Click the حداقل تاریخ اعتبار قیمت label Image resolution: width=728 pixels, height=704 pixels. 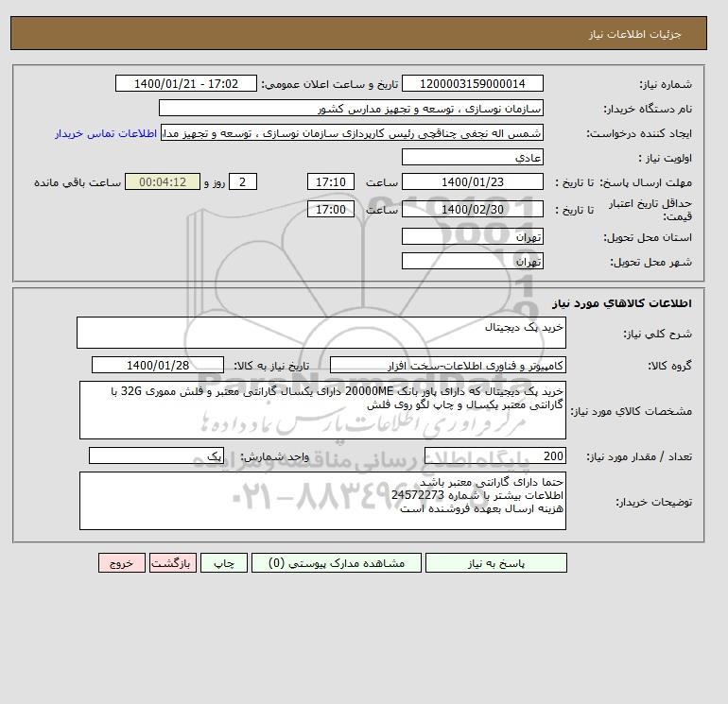650,210
